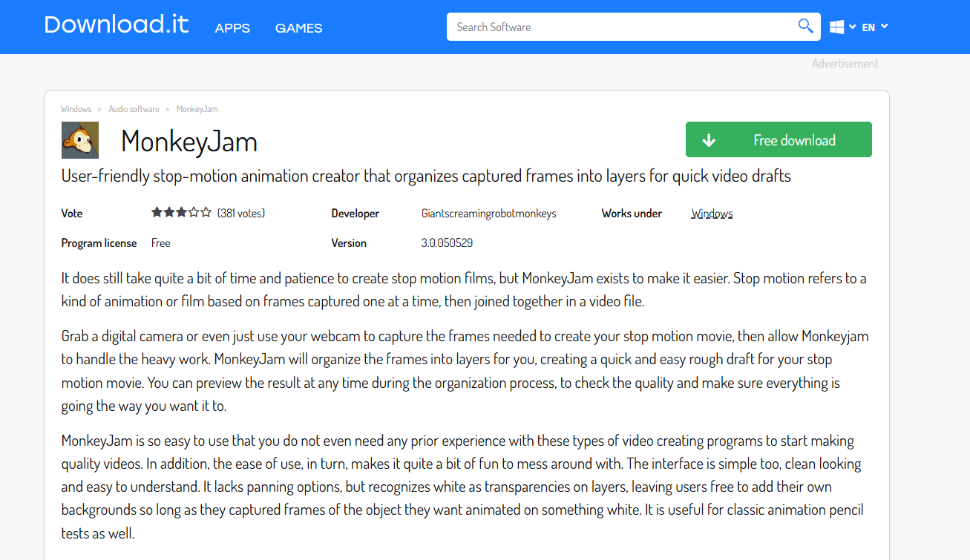970x560 pixels.
Task: Click the (381 votes) count
Action: click(x=241, y=214)
